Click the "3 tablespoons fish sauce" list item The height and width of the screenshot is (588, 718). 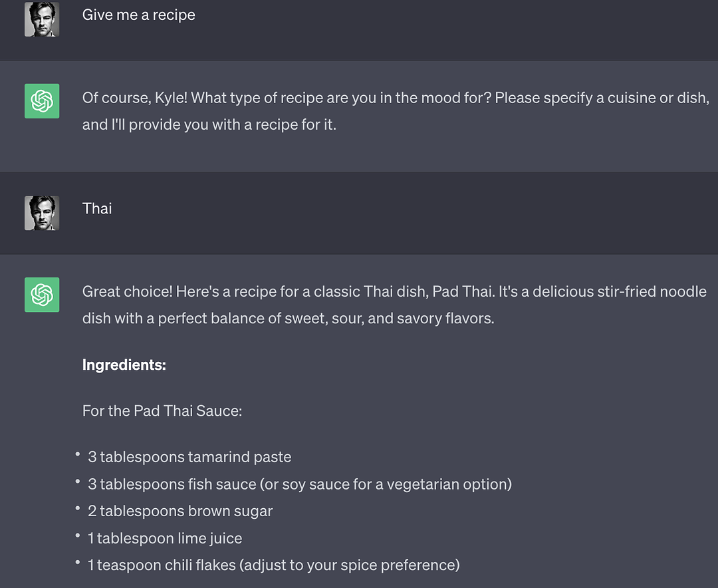point(299,484)
